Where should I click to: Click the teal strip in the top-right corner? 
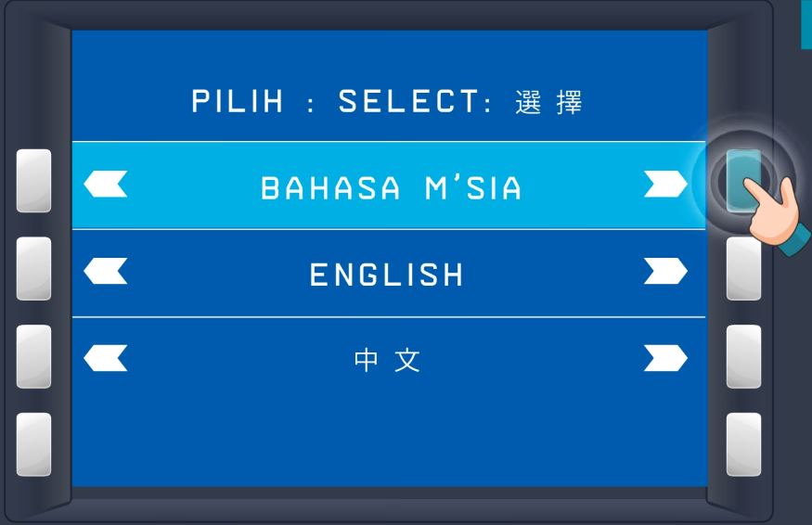[806, 23]
